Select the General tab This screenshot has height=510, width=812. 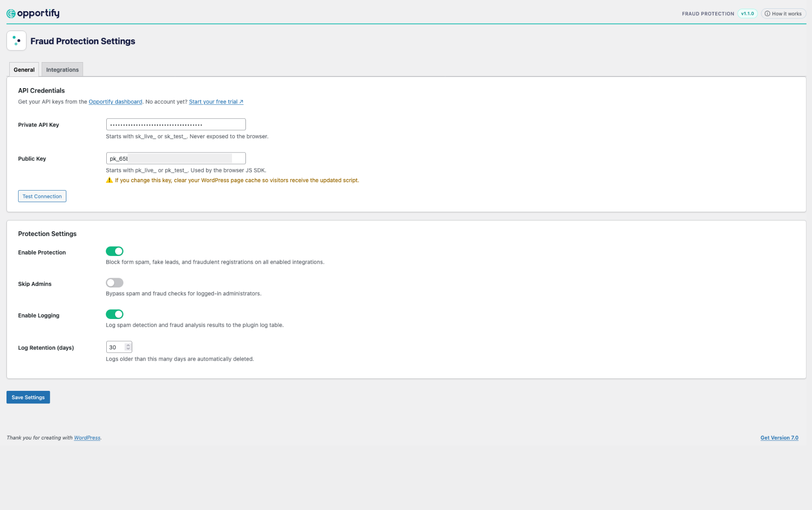pos(24,70)
